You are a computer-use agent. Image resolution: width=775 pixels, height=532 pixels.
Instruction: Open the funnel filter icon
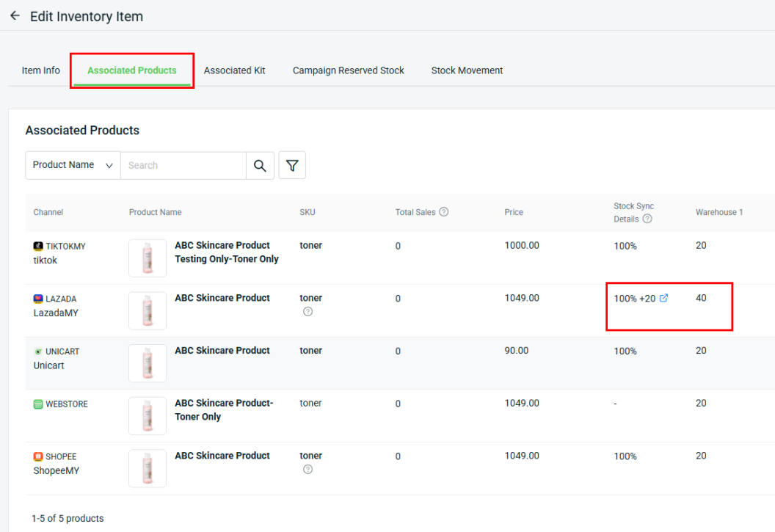pos(292,166)
